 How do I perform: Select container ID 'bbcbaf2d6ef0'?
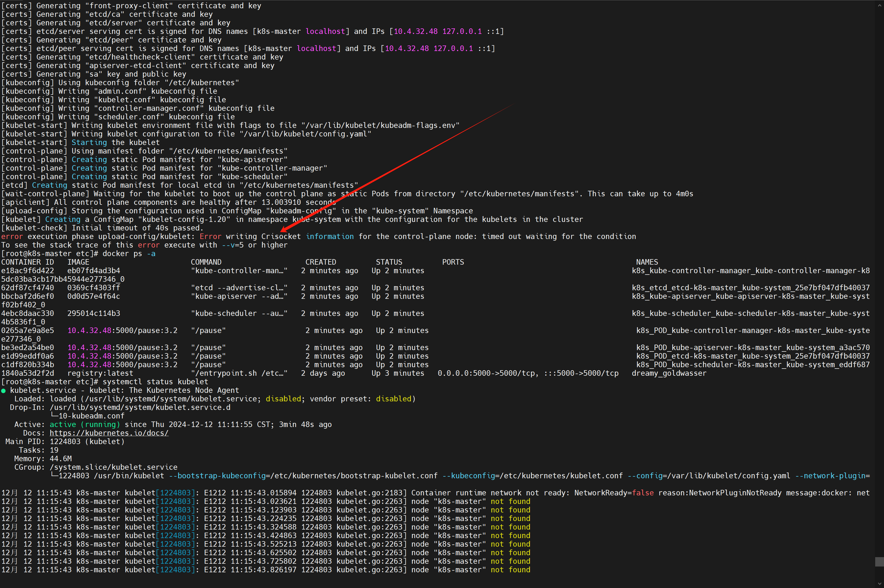coord(27,296)
